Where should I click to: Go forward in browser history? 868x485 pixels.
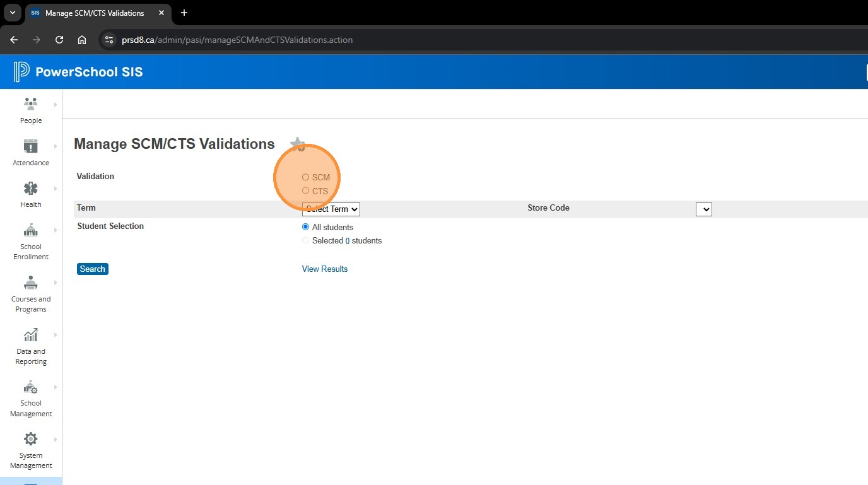tap(37, 40)
